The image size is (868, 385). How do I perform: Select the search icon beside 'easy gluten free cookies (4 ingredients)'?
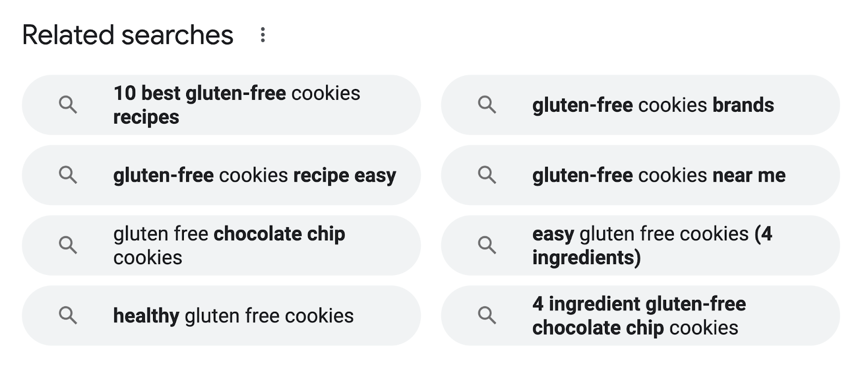click(487, 245)
